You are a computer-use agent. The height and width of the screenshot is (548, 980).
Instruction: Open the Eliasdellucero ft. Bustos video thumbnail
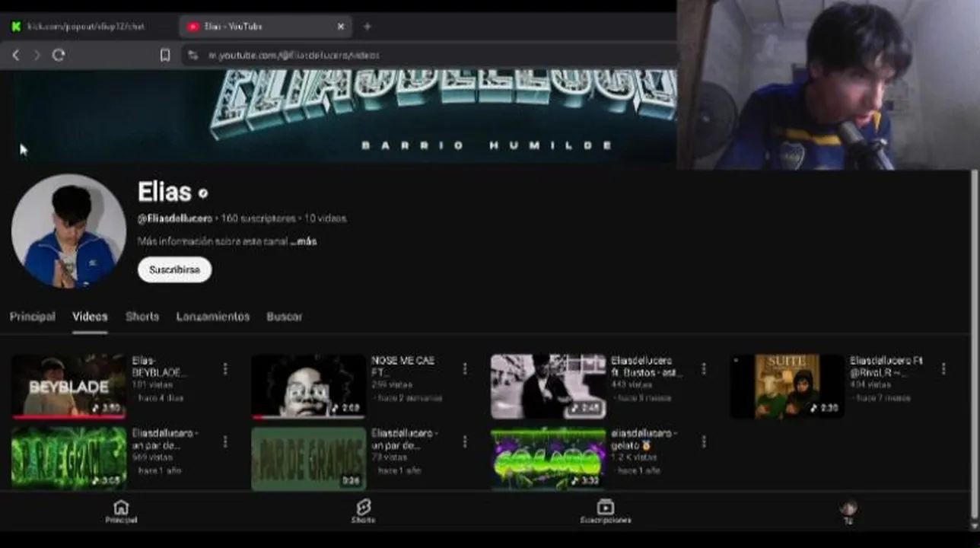click(549, 386)
